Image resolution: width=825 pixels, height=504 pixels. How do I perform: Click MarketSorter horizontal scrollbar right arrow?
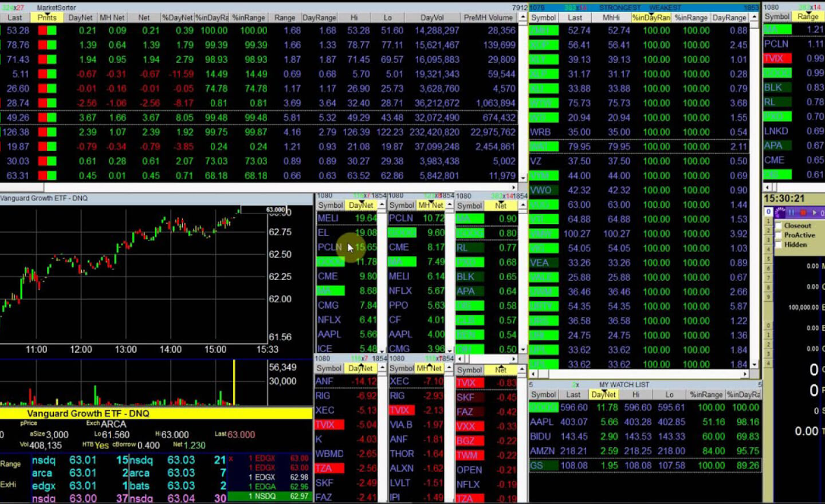click(x=514, y=187)
